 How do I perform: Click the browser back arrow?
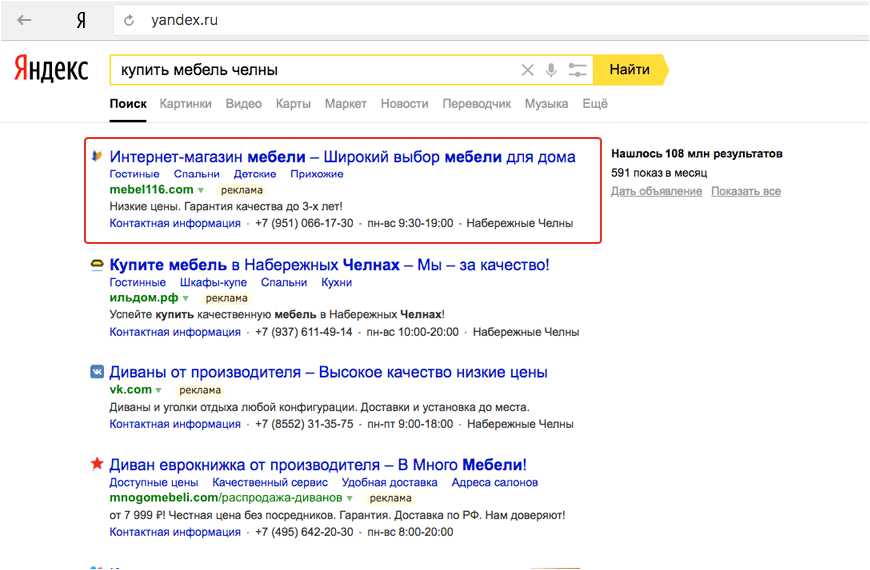point(24,20)
